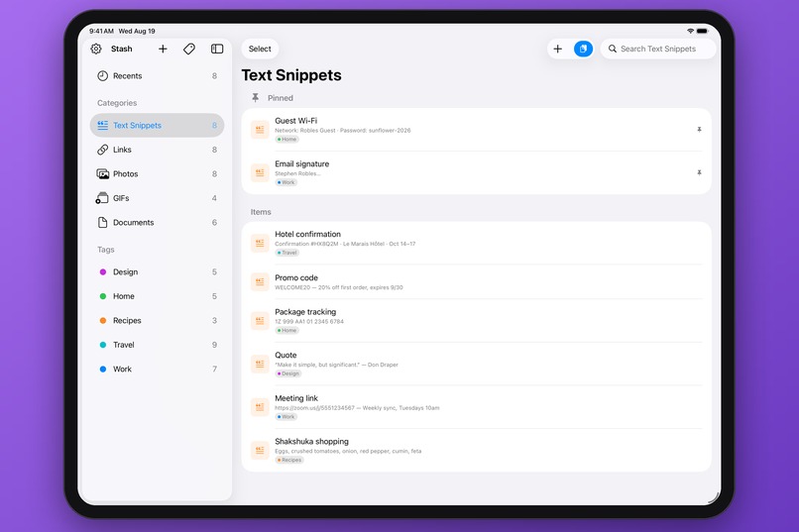Click the Recipes tag chip on Shakshuka shopping
Viewport: 799px width, 532px height.
coord(289,461)
